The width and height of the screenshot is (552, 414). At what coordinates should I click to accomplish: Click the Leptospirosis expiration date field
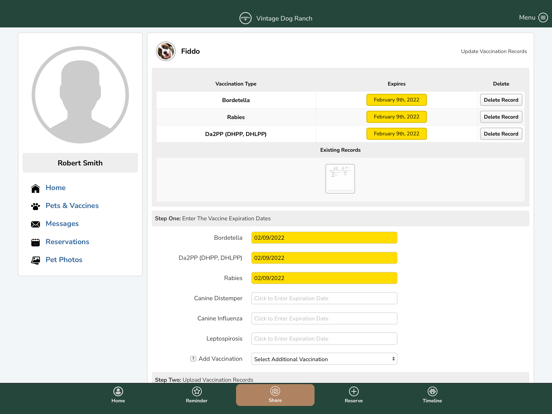coord(324,339)
